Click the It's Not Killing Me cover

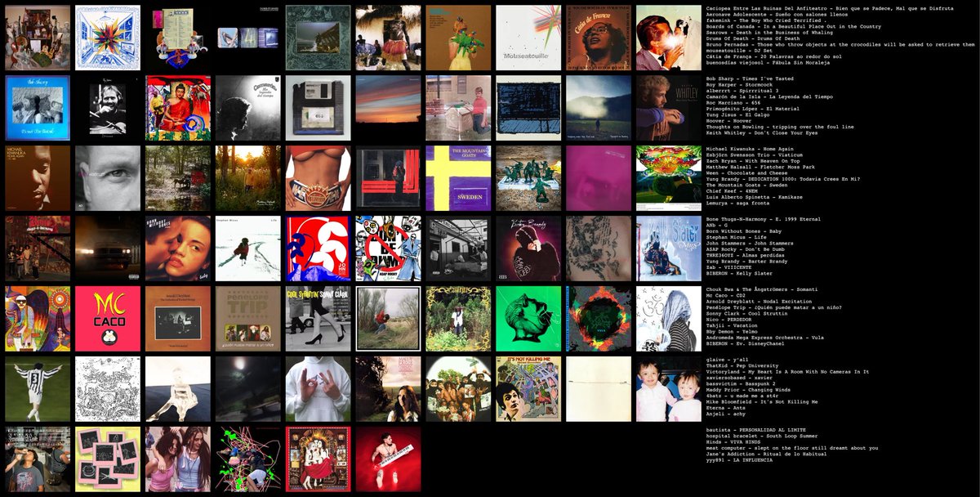tap(528, 389)
